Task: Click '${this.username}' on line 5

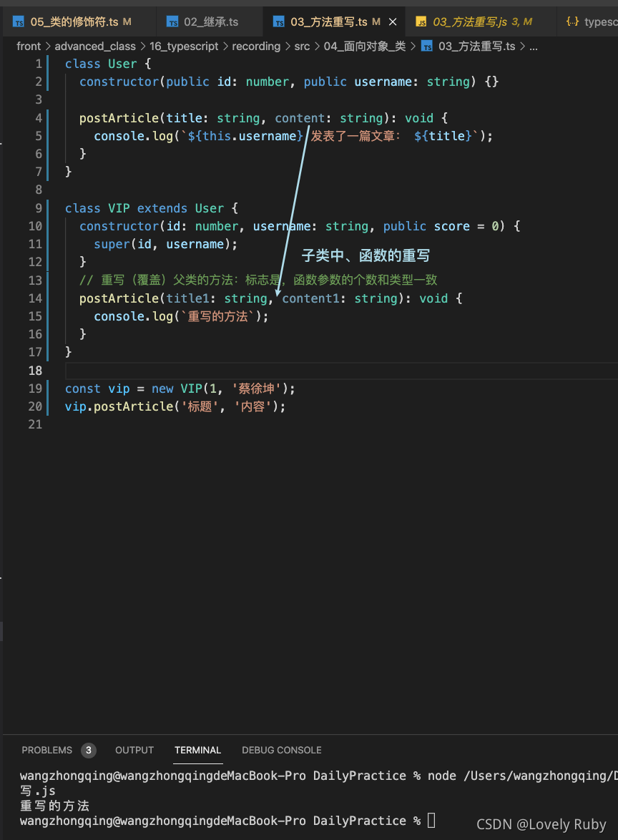Action: [x=245, y=136]
